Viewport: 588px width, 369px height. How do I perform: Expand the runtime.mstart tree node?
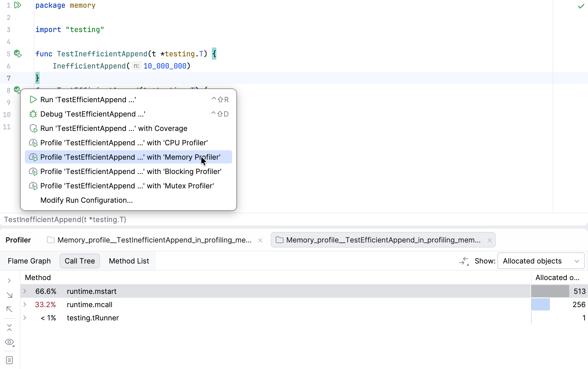coord(25,291)
